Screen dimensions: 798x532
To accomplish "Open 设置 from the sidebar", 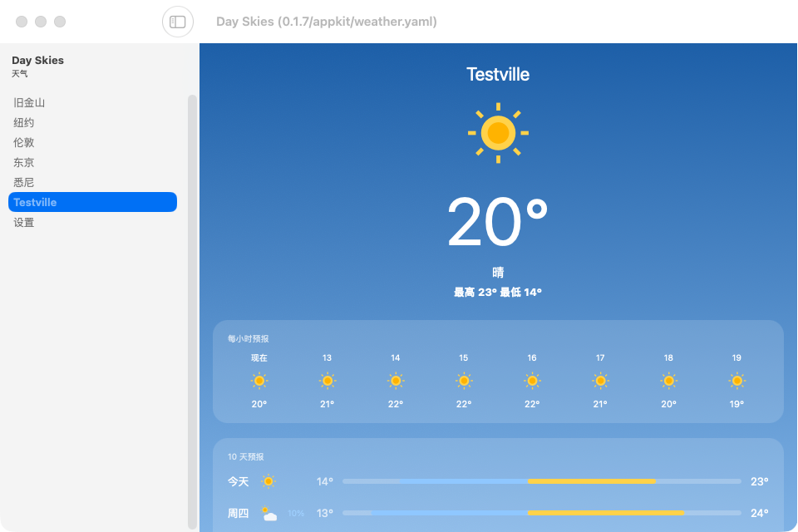I will point(92,223).
